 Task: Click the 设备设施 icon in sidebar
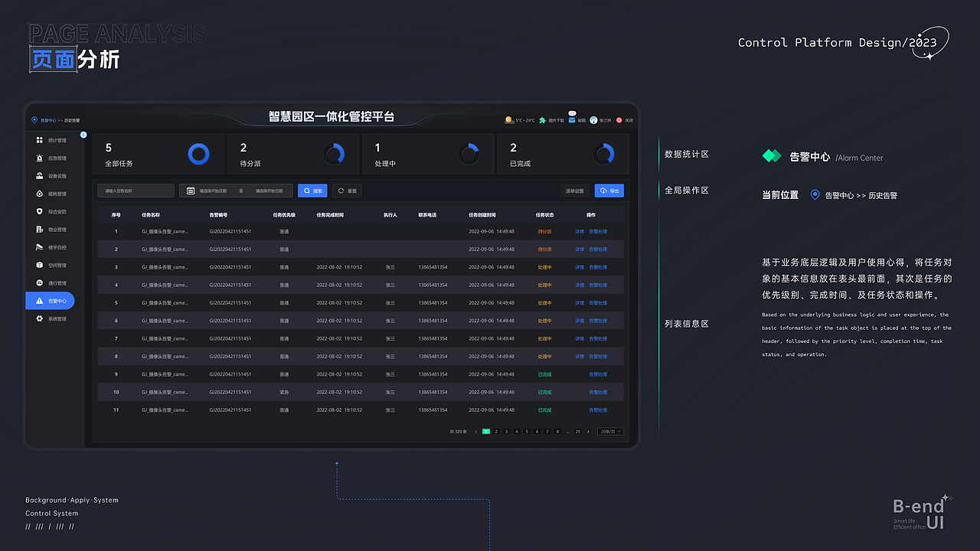pyautogui.click(x=40, y=176)
